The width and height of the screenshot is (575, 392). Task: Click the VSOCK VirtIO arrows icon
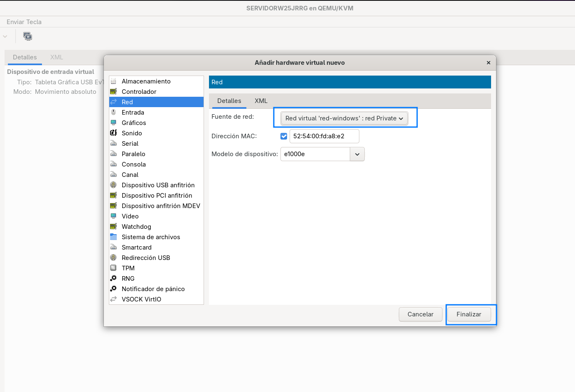[113, 299]
